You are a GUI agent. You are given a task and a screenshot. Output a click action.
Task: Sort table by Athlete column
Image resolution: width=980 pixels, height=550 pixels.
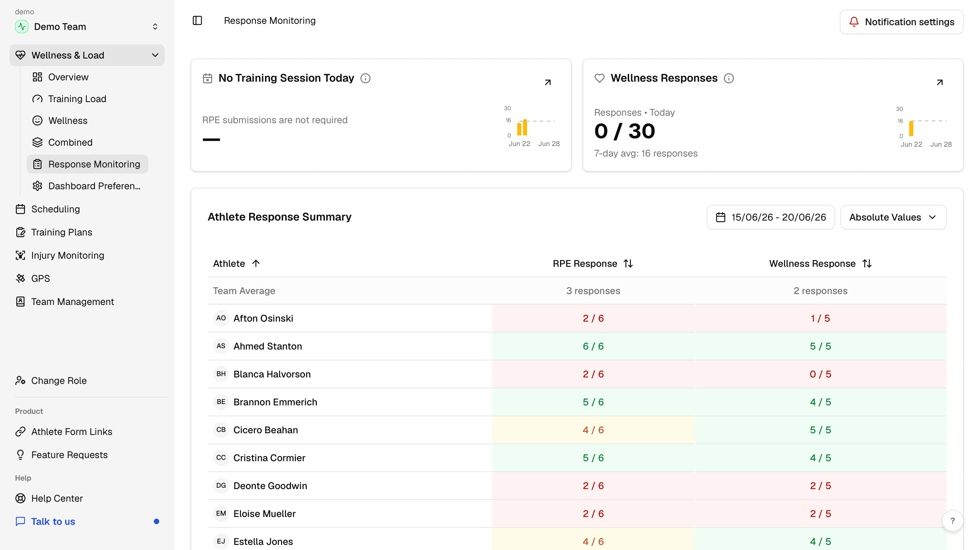coord(236,263)
